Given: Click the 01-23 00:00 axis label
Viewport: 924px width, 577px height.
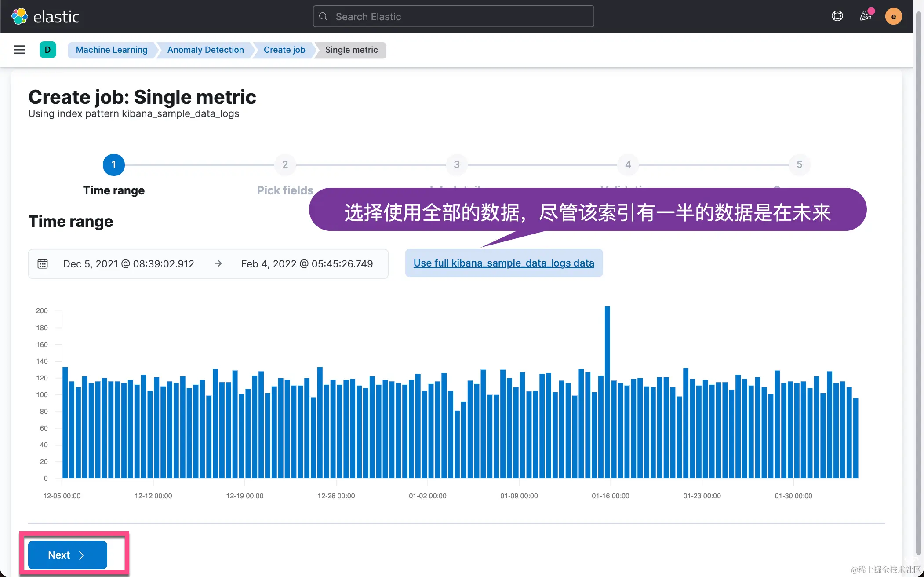Looking at the screenshot, I should click(702, 496).
